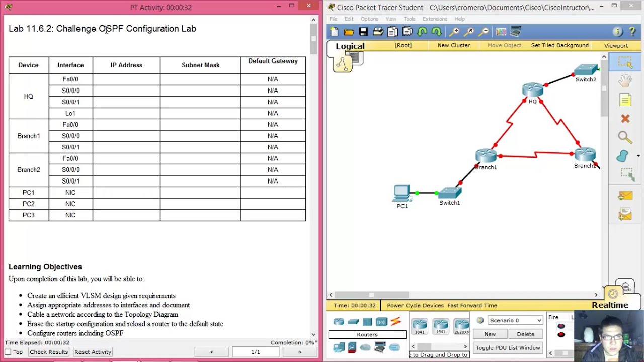Open the Drawing Palette icon

[x=501, y=32]
